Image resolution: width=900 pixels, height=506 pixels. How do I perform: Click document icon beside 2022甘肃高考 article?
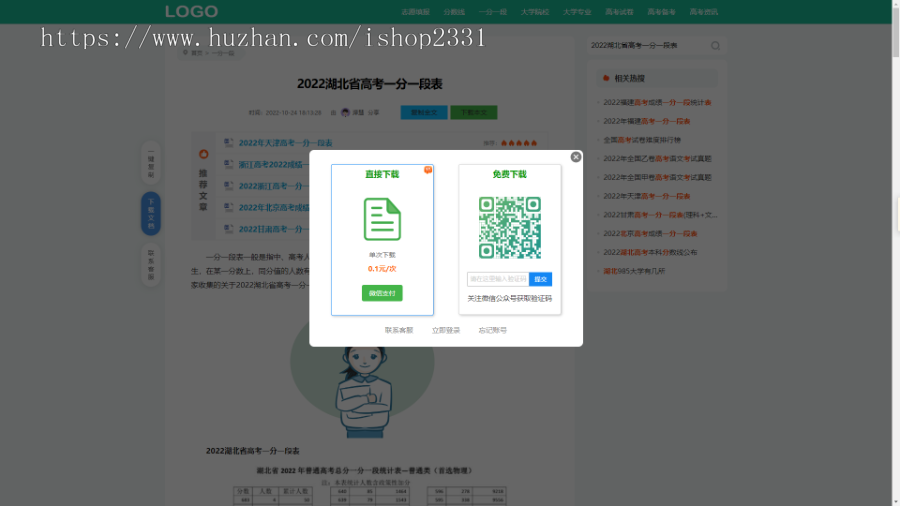coord(229,229)
